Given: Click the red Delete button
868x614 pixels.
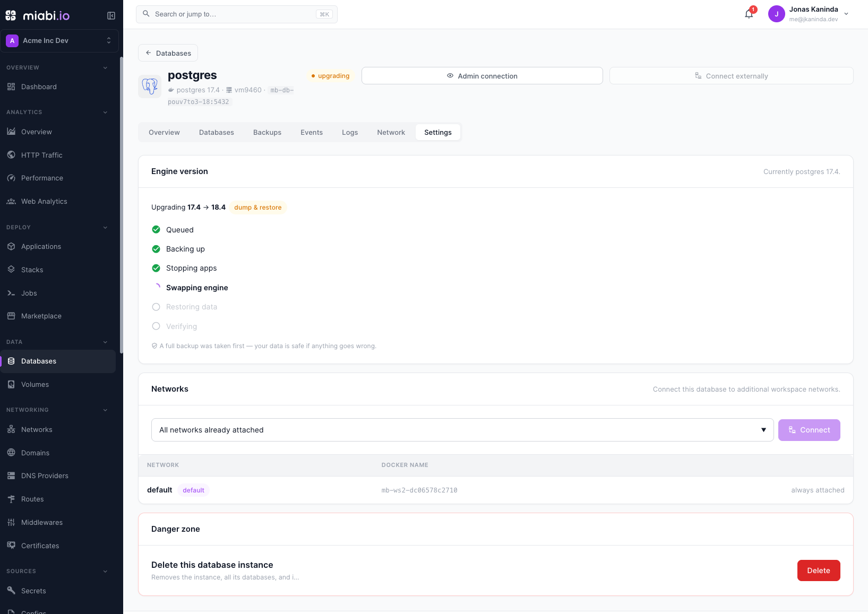Looking at the screenshot, I should coord(819,570).
